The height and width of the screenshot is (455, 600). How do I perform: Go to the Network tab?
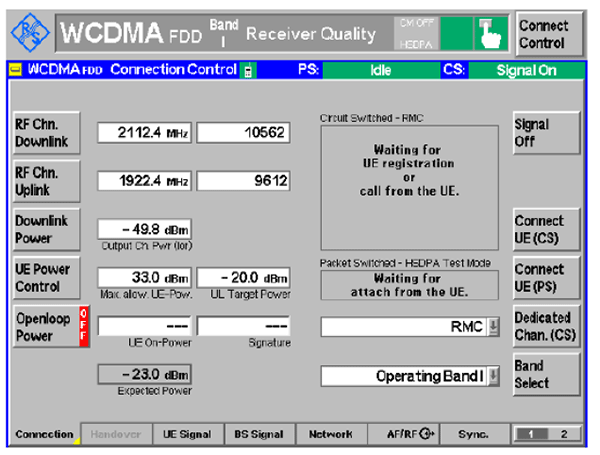click(x=331, y=434)
